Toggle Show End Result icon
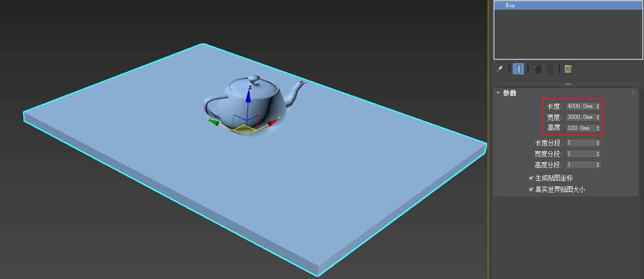Viewport: 644px width, 279px height. 518,69
